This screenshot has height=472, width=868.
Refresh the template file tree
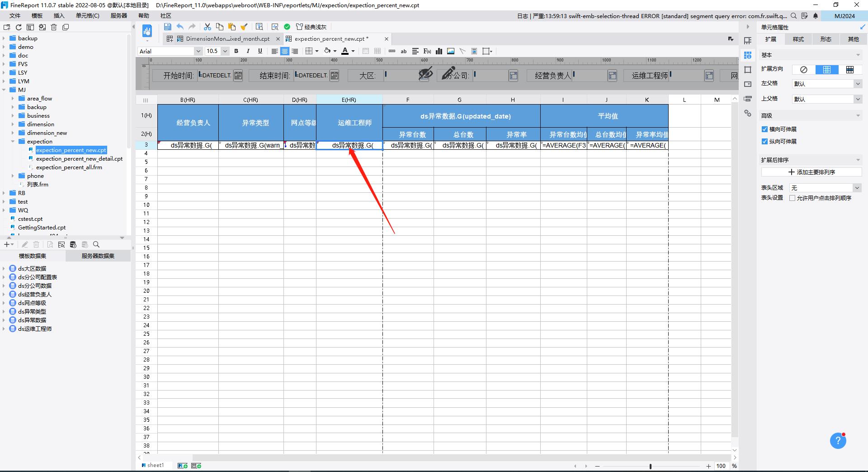pos(19,27)
